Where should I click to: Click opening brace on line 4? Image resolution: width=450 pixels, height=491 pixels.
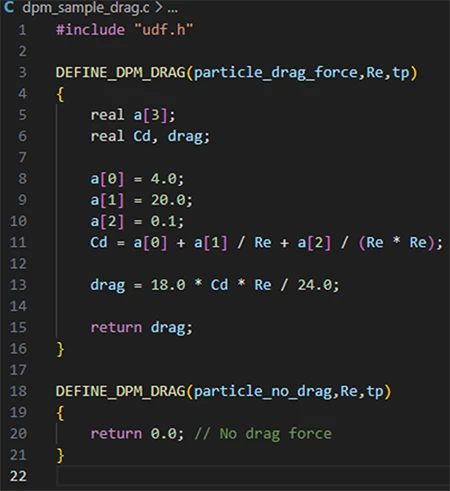click(60, 94)
